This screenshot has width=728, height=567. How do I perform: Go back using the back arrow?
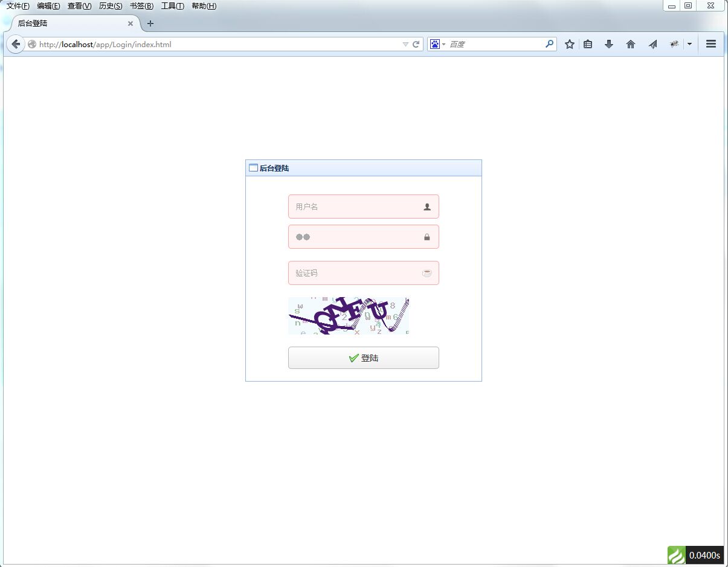16,44
